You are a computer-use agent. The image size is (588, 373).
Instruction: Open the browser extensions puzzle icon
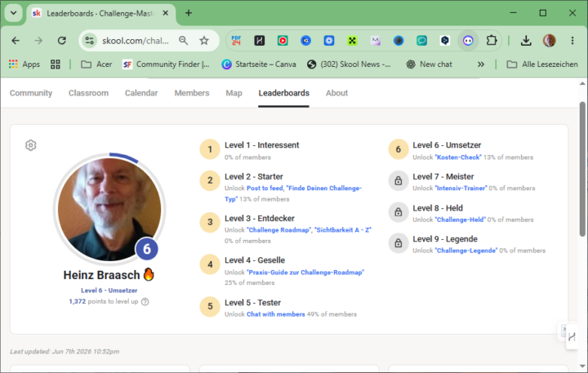(492, 41)
